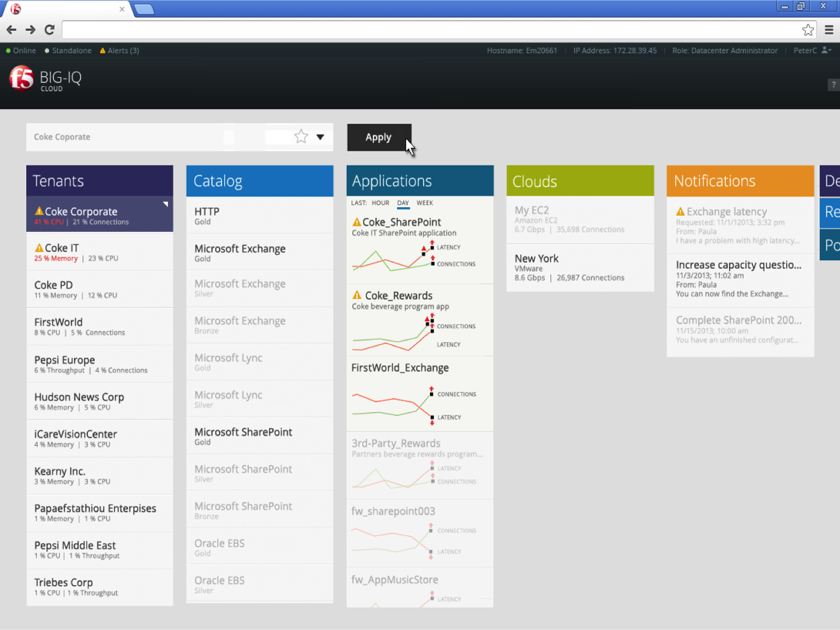840x630 pixels.
Task: Click warning icon beside Coke_SharePoint
Action: 357,222
